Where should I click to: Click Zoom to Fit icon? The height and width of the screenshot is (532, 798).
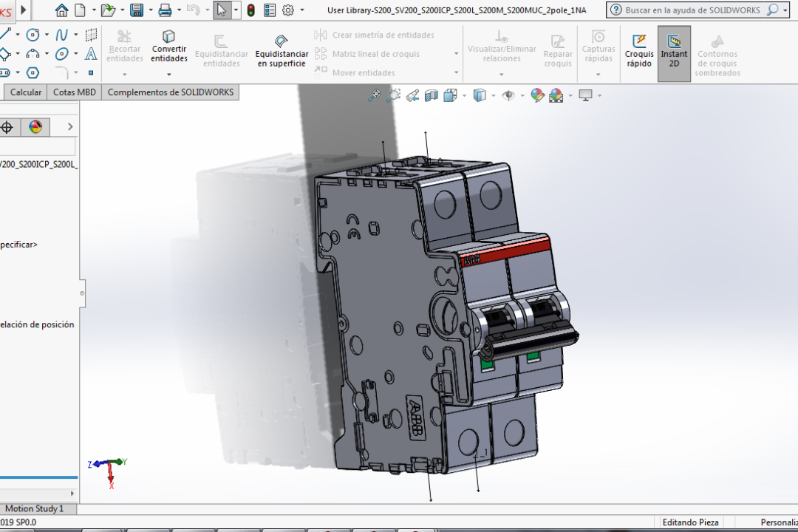(374, 95)
